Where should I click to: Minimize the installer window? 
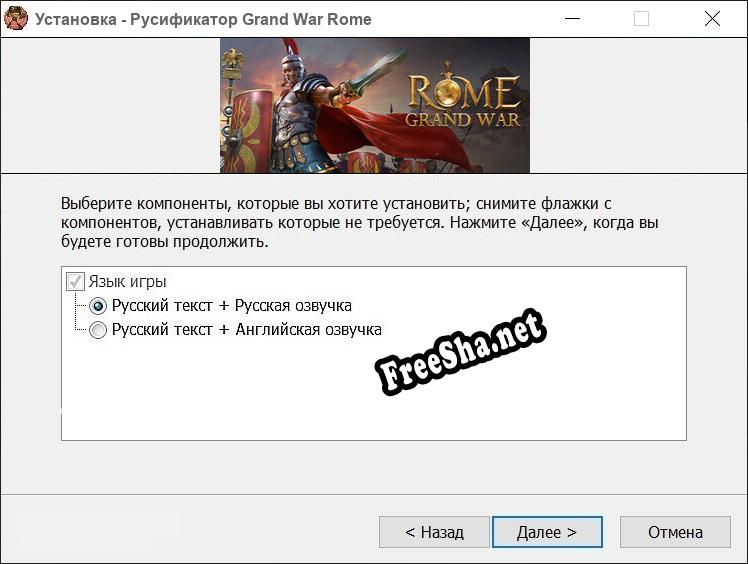tap(572, 19)
